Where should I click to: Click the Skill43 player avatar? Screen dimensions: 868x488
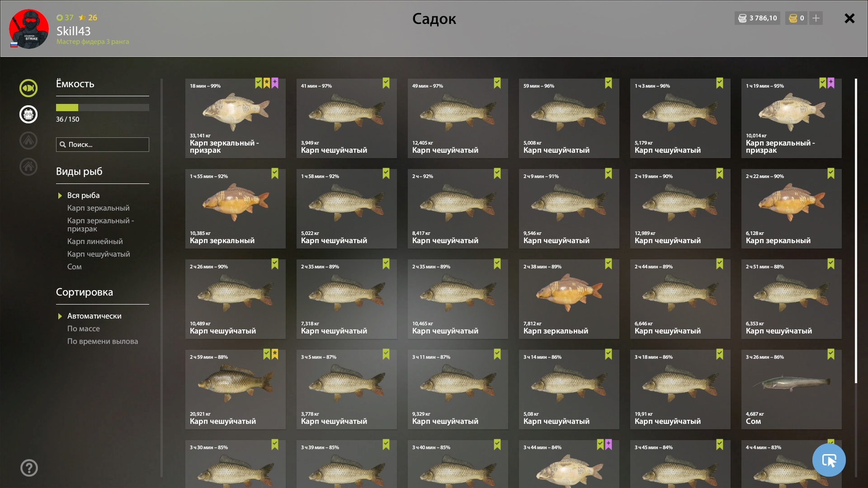(29, 29)
